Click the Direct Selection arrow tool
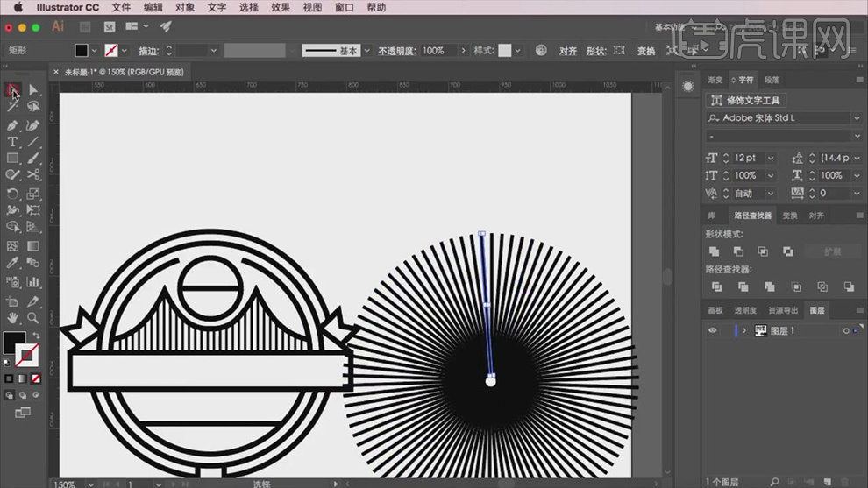Image resolution: width=868 pixels, height=488 pixels. coord(33,89)
